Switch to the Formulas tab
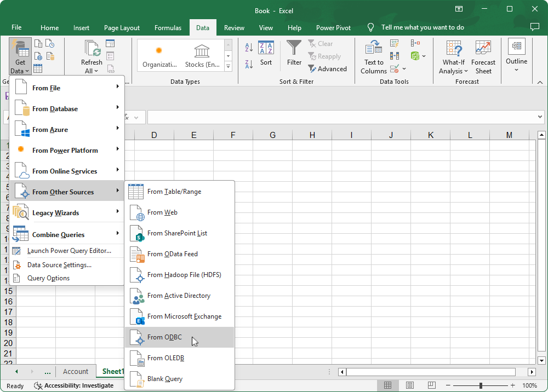This screenshot has height=392, width=548. [x=168, y=27]
